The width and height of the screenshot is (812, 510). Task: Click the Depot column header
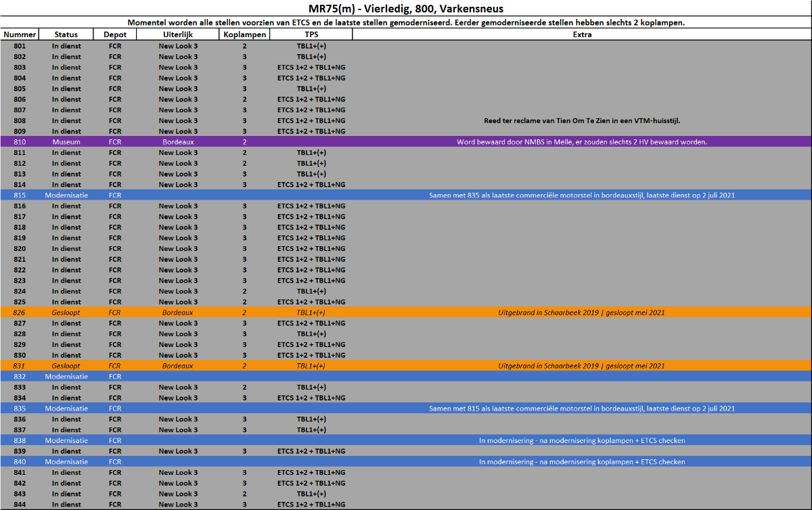click(114, 34)
